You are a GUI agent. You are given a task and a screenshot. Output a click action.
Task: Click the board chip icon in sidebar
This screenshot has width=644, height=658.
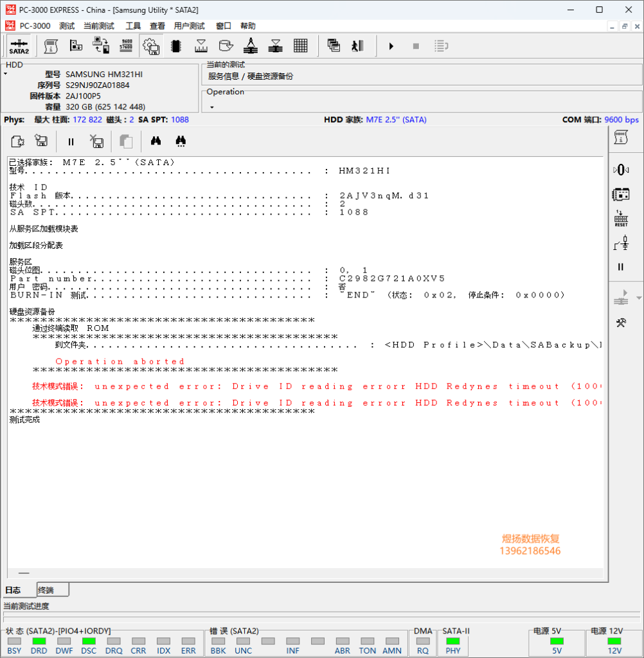pyautogui.click(x=621, y=194)
